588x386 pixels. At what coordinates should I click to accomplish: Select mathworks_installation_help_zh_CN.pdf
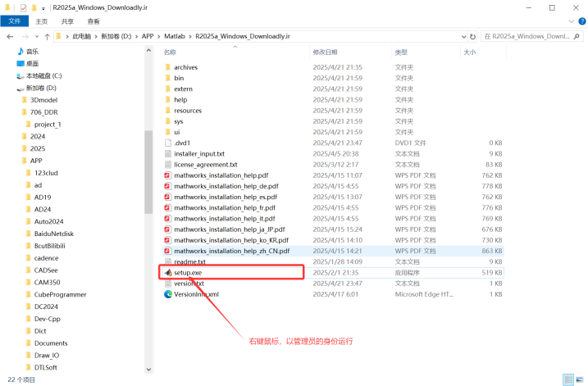click(x=232, y=251)
